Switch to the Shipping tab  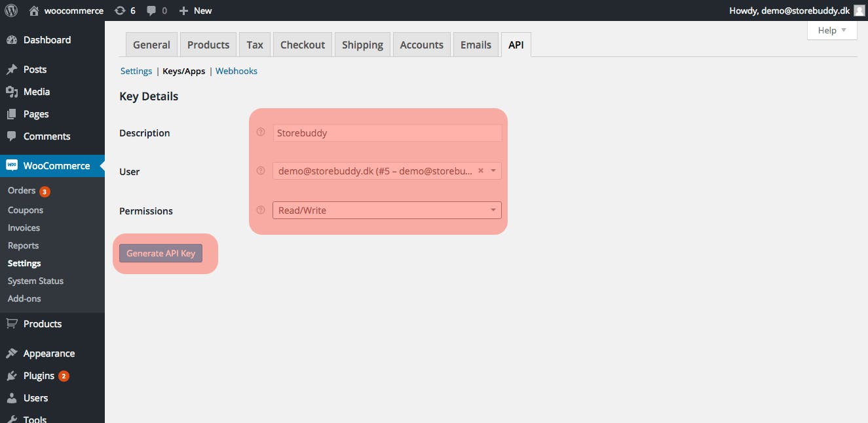point(362,45)
